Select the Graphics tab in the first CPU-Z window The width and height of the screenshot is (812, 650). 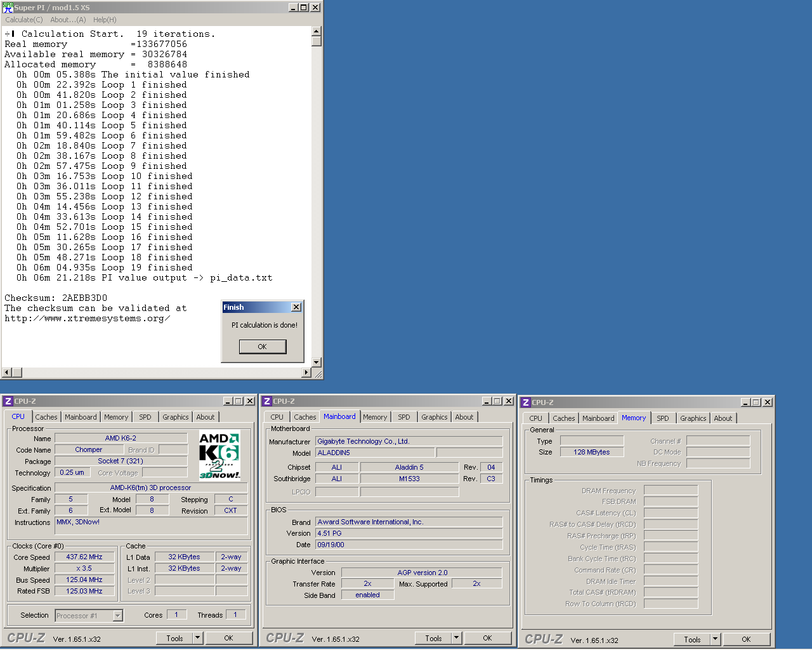tap(176, 417)
